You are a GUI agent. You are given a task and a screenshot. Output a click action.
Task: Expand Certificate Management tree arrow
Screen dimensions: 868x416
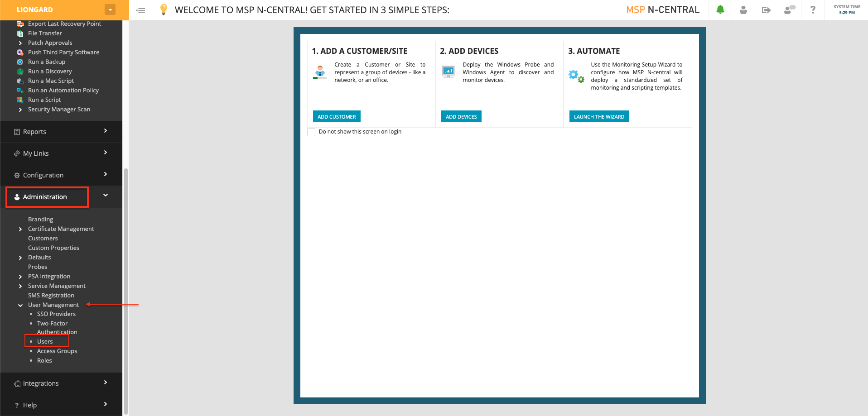click(x=20, y=230)
